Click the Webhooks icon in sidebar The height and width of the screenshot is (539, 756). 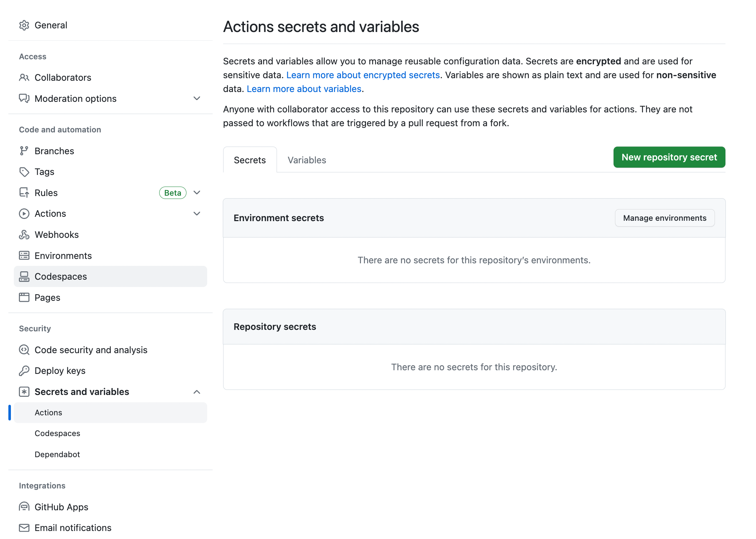coord(24,235)
